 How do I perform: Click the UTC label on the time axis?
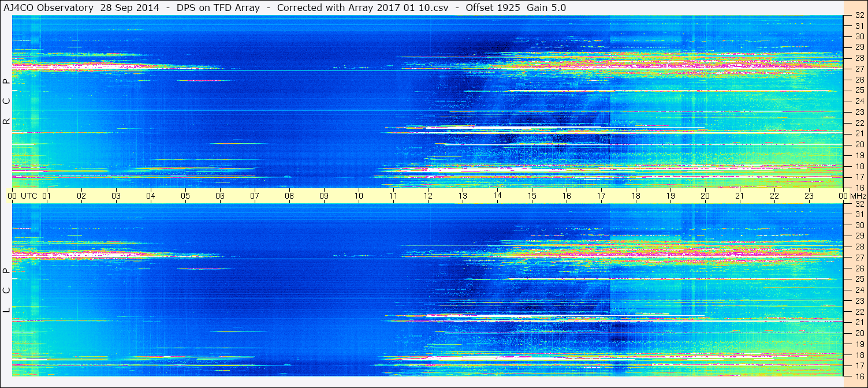29,196
